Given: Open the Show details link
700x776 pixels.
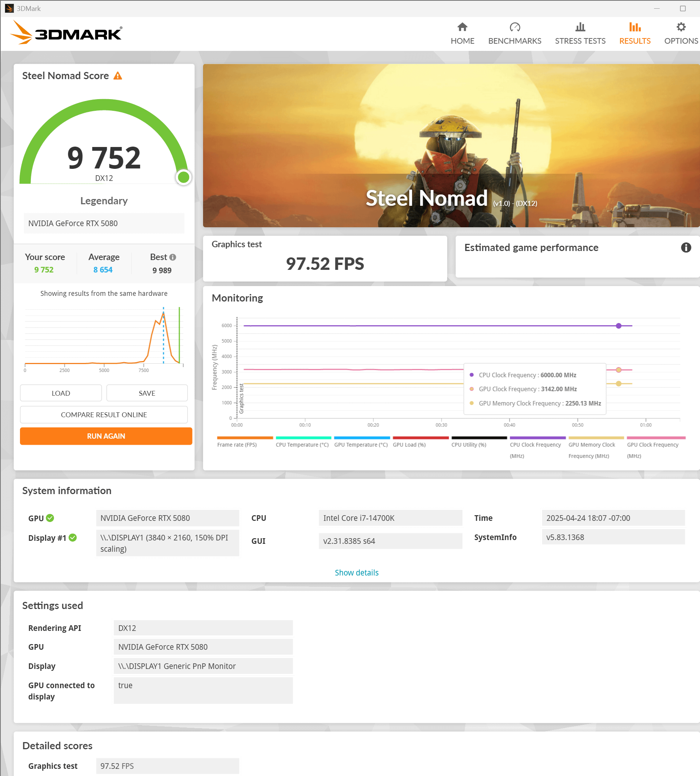Looking at the screenshot, I should pyautogui.click(x=356, y=572).
